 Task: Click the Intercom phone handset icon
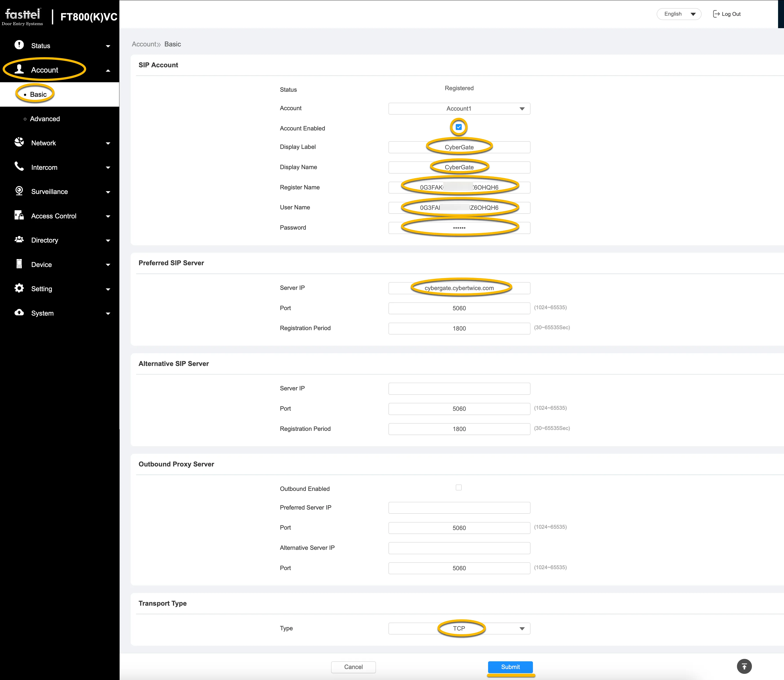[19, 166]
